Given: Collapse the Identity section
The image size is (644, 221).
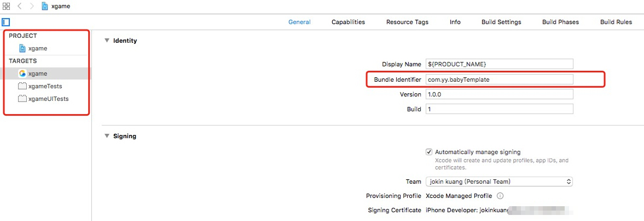Looking at the screenshot, I should point(107,41).
